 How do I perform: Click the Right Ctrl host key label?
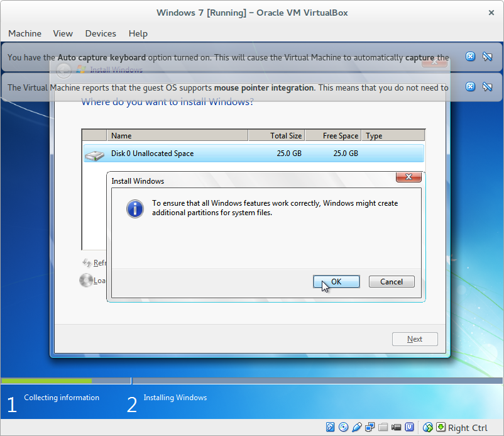point(468,428)
